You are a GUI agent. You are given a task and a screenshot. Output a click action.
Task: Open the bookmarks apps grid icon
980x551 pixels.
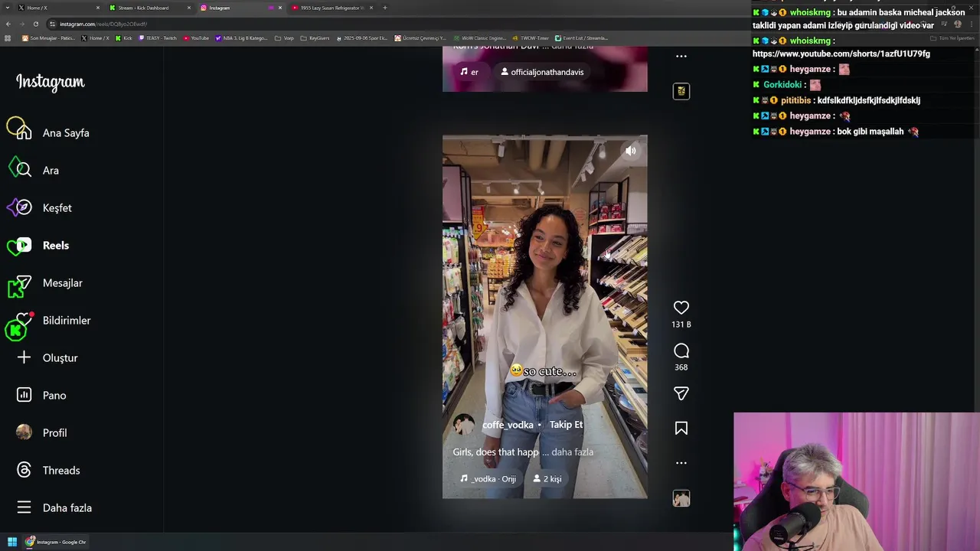coord(8,38)
